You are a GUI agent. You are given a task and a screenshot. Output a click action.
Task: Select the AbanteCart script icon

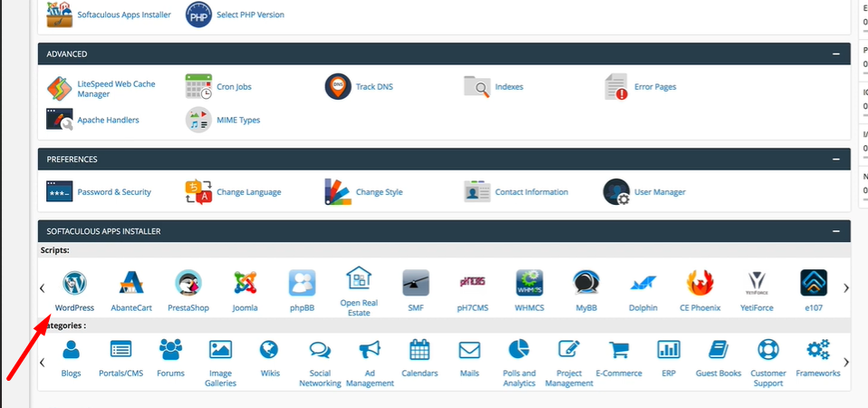click(x=131, y=283)
